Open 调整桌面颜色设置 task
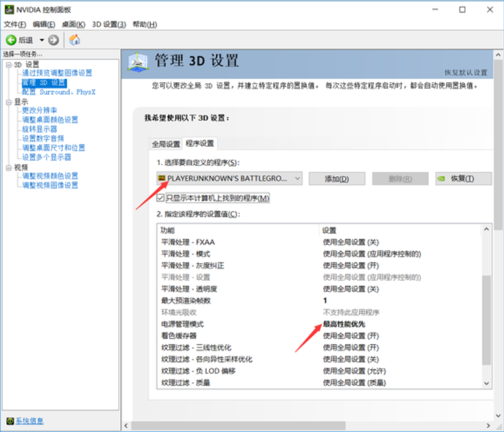504x432 pixels. tap(50, 120)
